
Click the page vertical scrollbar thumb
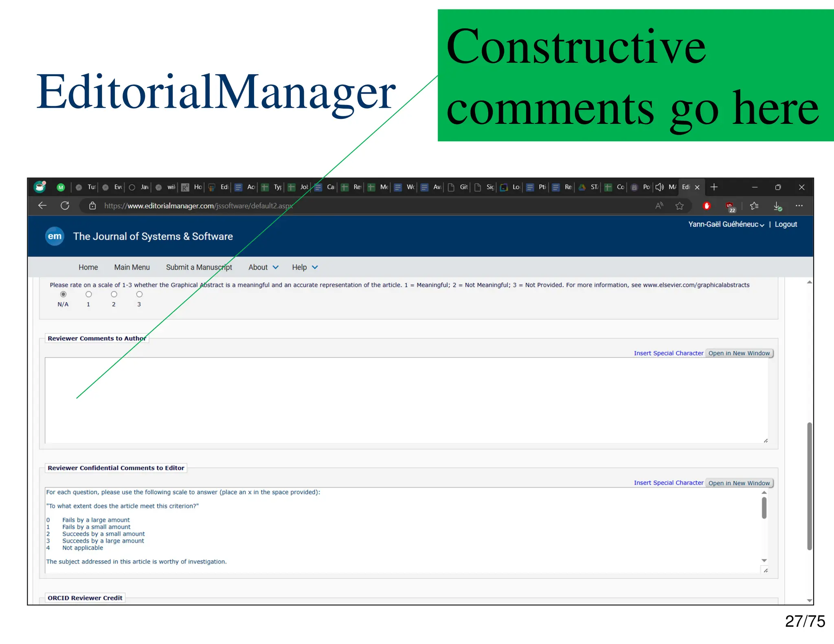point(809,486)
